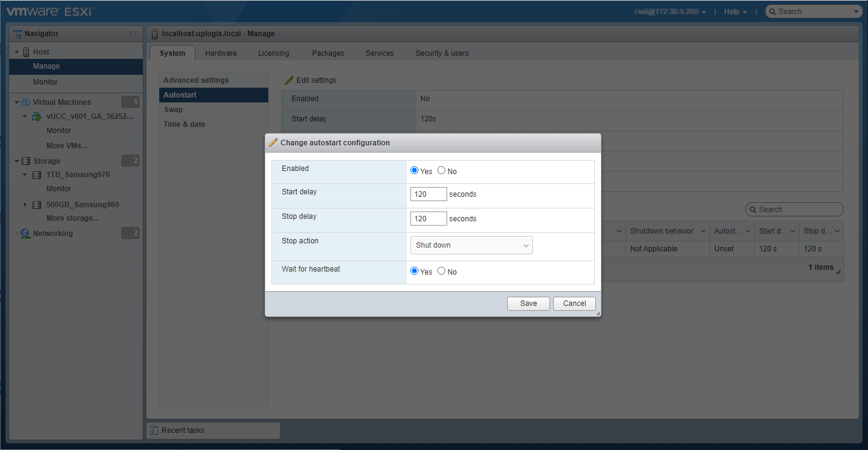Open Swap in the side list
This screenshot has width=868, height=450.
(214, 110)
